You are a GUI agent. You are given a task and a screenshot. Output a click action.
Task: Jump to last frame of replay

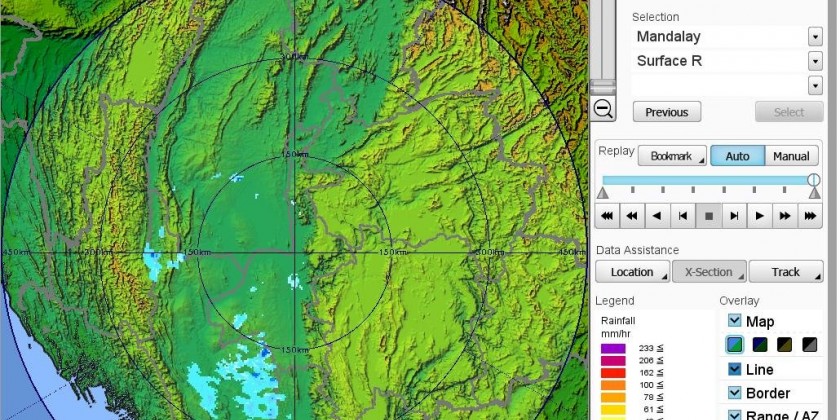point(811,215)
